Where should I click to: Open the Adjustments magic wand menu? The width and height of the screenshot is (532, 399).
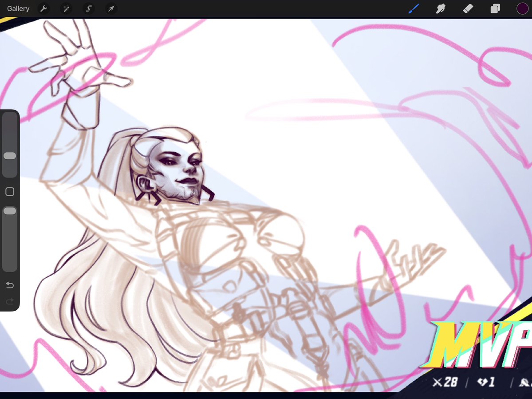point(66,8)
